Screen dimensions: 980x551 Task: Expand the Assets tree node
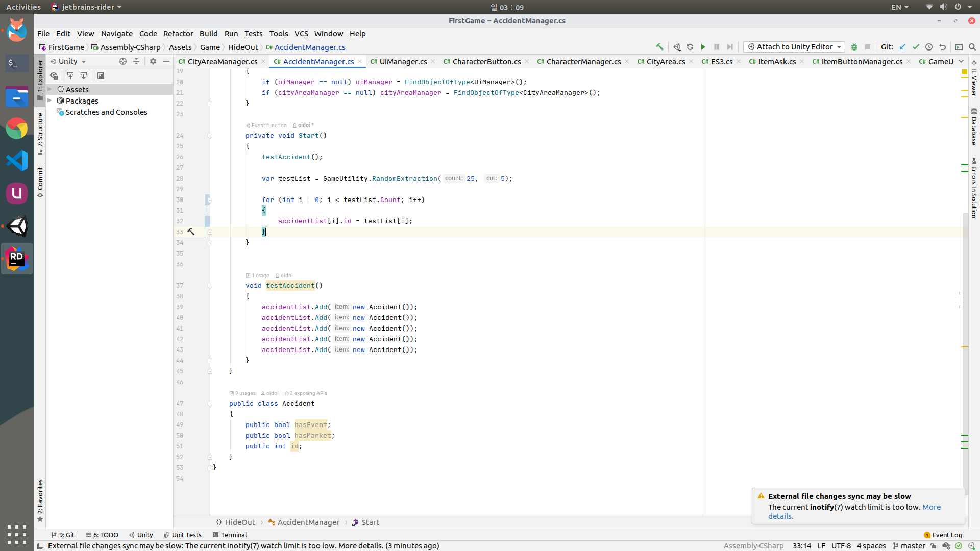coord(50,89)
